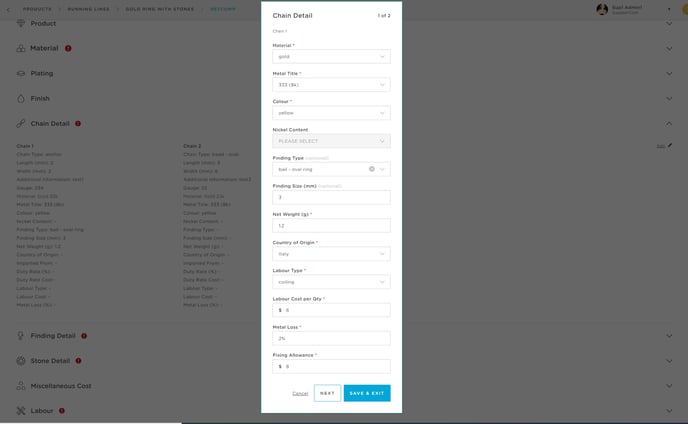The image size is (688, 424).
Task: Expand the Finish section chevron
Action: (x=669, y=98)
